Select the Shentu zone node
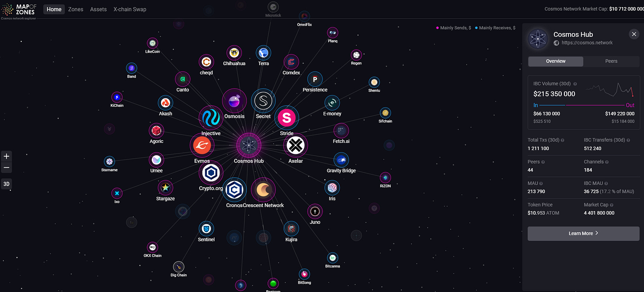The height and width of the screenshot is (292, 644). pyautogui.click(x=374, y=82)
